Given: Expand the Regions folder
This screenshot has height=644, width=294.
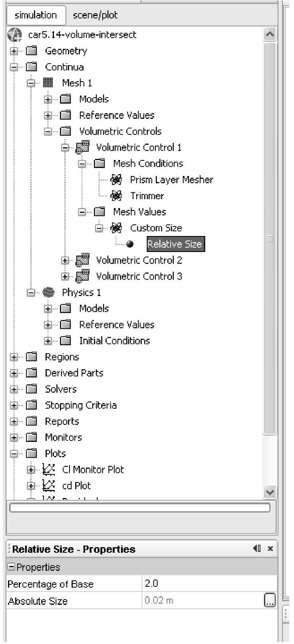Looking at the screenshot, I should (x=14, y=357).
